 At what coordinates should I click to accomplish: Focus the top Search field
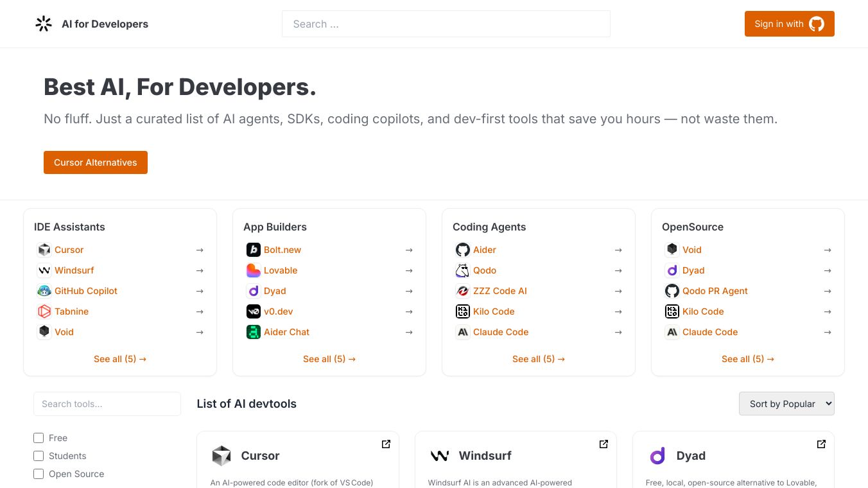pyautogui.click(x=446, y=24)
